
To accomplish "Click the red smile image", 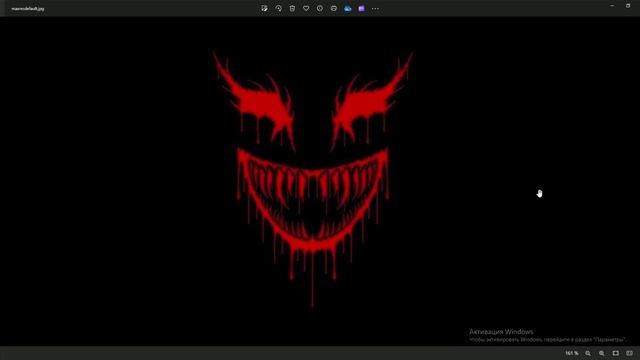I will click(x=313, y=179).
